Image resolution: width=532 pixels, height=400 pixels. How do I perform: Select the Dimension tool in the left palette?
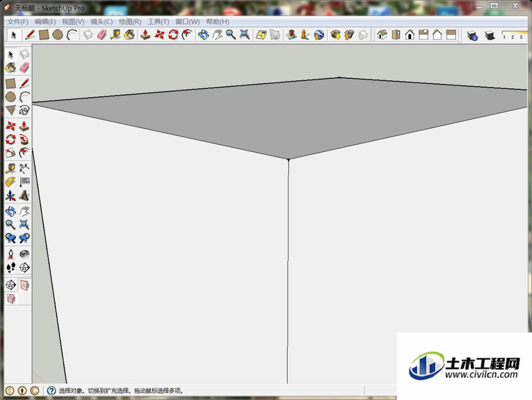tap(24, 168)
